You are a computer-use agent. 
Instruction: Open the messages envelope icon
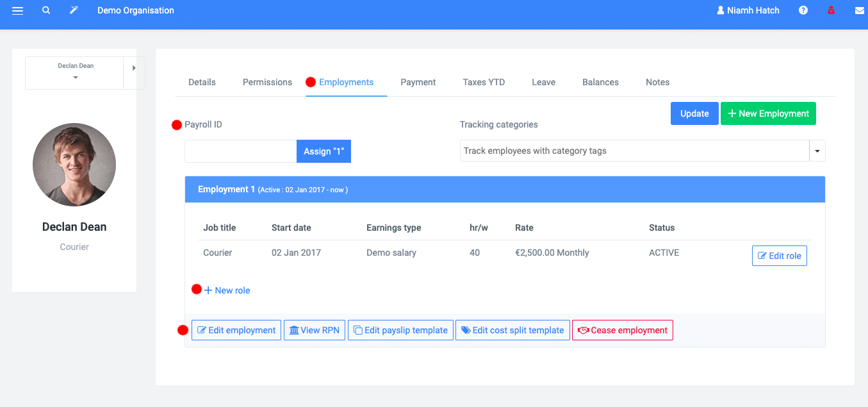[x=859, y=10]
